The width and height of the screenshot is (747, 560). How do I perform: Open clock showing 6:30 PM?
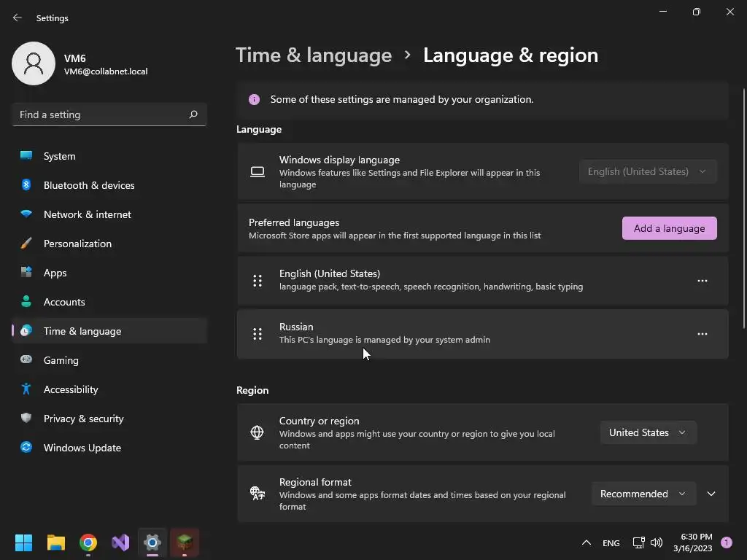pyautogui.click(x=693, y=542)
